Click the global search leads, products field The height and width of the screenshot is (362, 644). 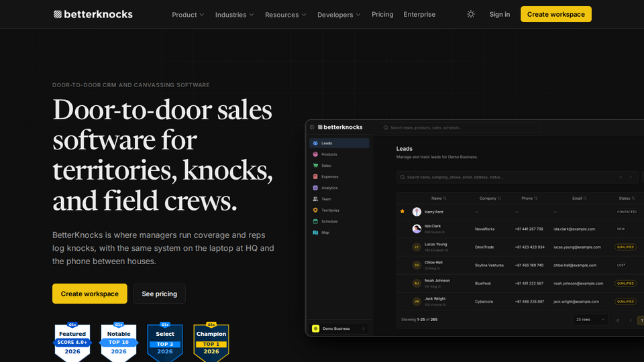coord(460,127)
